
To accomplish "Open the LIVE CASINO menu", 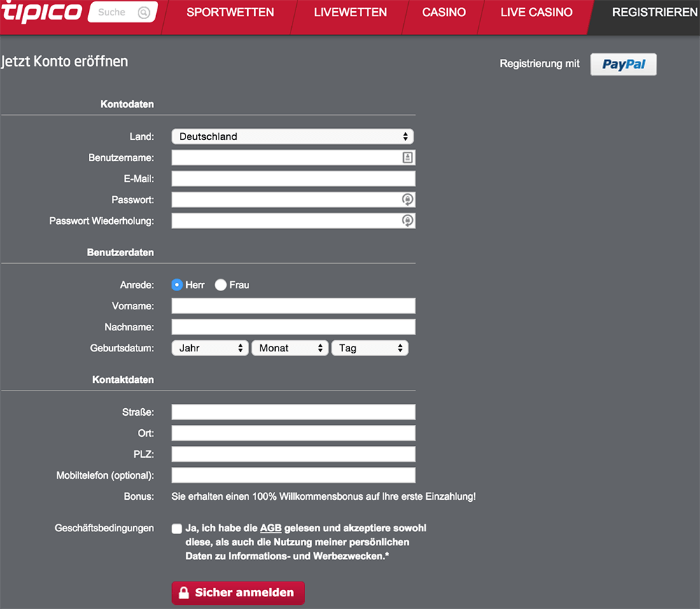I will (536, 13).
